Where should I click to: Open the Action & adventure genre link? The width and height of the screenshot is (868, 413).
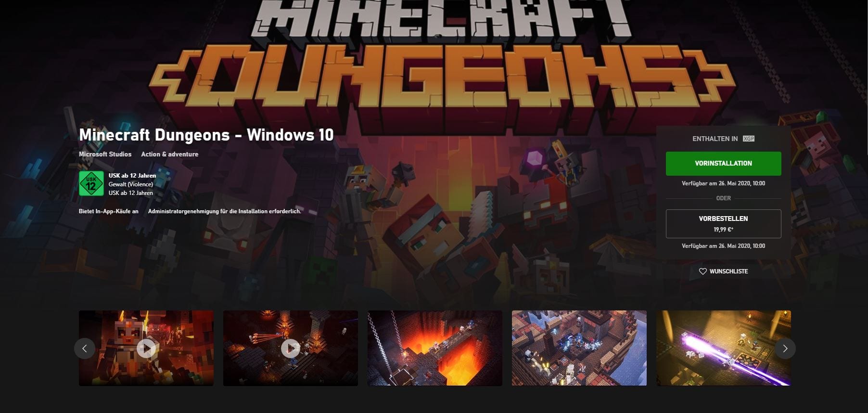coord(169,154)
